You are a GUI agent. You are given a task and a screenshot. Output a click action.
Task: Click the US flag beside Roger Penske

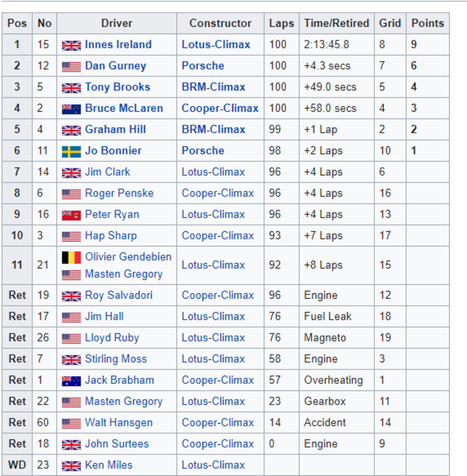tap(71, 194)
